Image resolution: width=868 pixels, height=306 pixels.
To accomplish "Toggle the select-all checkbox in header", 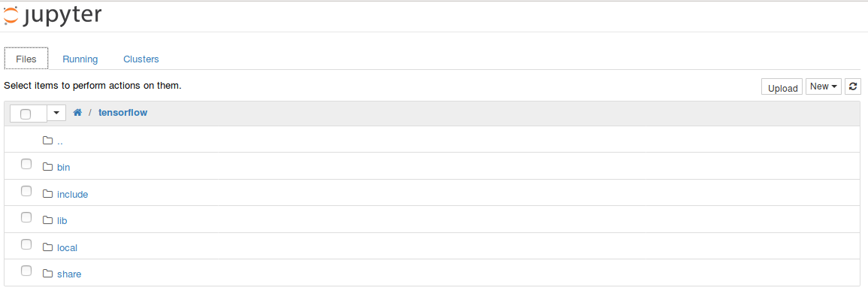I will point(26,114).
